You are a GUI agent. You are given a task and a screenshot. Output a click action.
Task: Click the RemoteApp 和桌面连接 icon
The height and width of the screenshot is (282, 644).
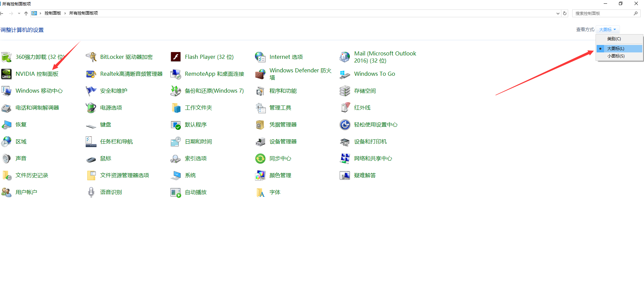(x=176, y=74)
